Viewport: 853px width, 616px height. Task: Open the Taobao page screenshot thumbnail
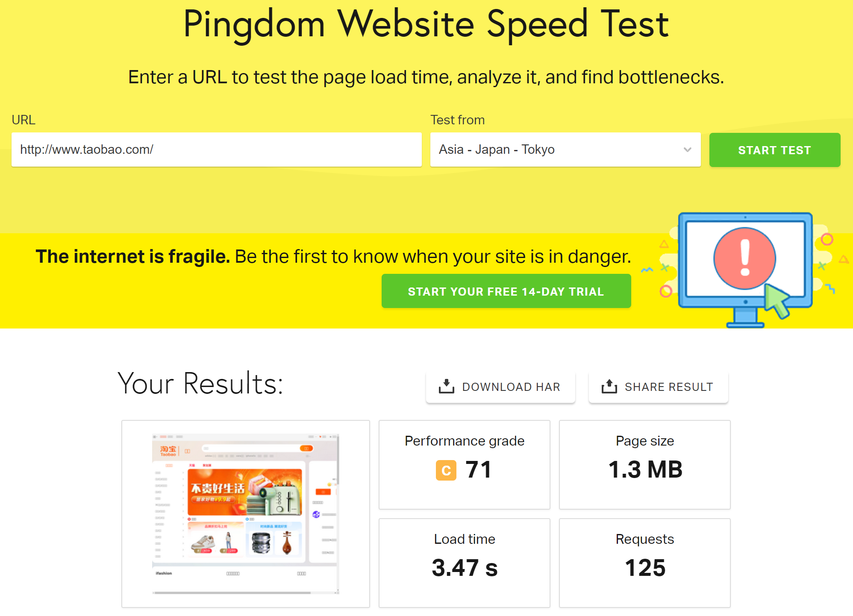(x=246, y=514)
